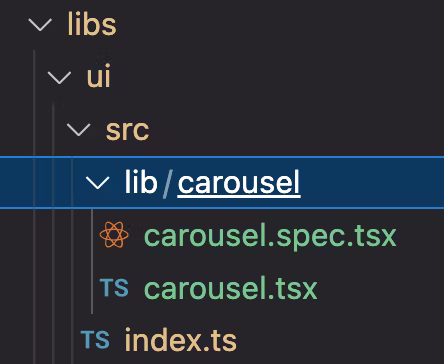Select the libs folder name
Image resolution: width=444 pixels, height=364 pixels.
(x=92, y=24)
